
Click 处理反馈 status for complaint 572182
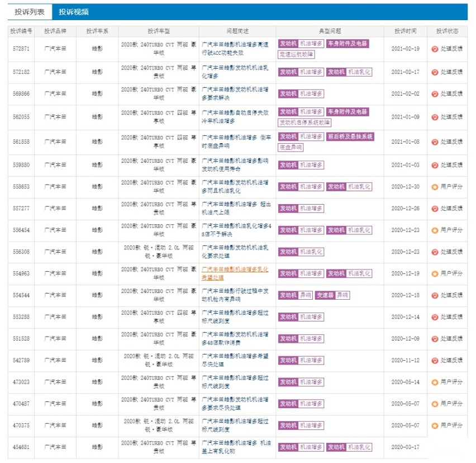pyautogui.click(x=451, y=72)
